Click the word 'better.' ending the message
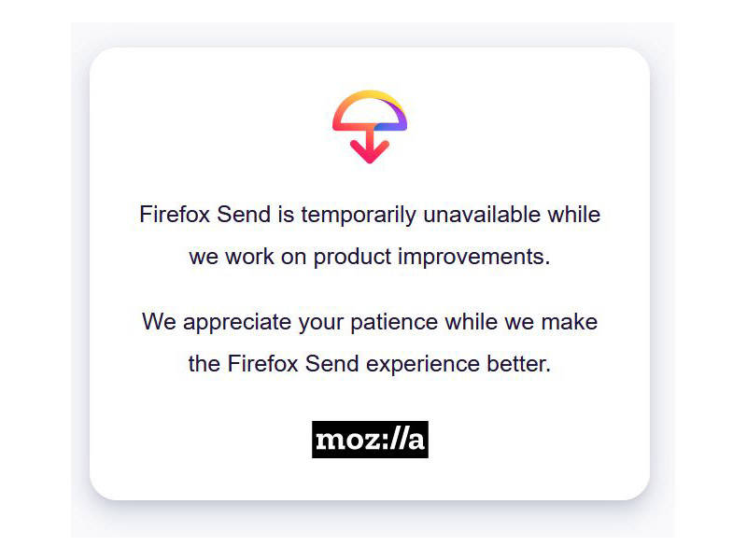The image size is (747, 560). coord(519,364)
